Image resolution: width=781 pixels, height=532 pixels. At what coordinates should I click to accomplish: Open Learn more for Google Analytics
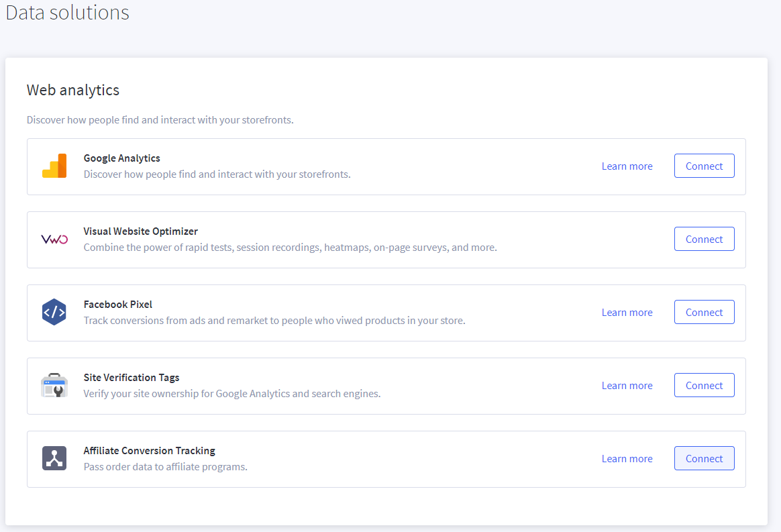click(627, 166)
